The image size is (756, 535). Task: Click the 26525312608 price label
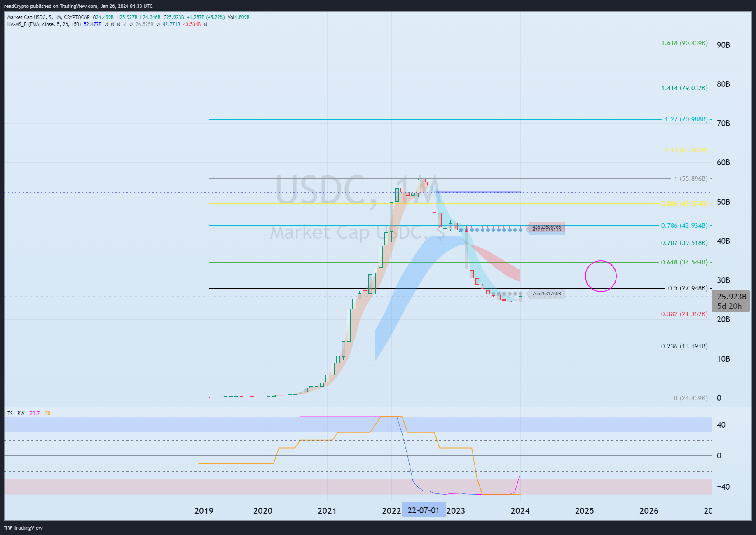click(x=546, y=294)
